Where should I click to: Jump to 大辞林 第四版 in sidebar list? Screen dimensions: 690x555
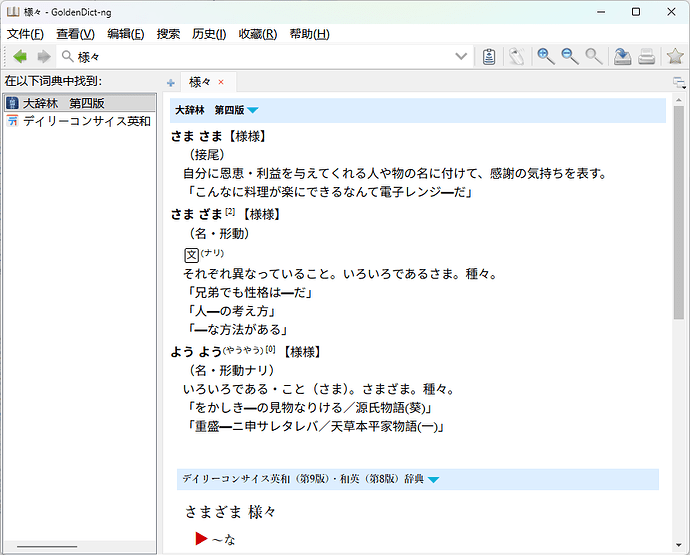tap(80, 103)
